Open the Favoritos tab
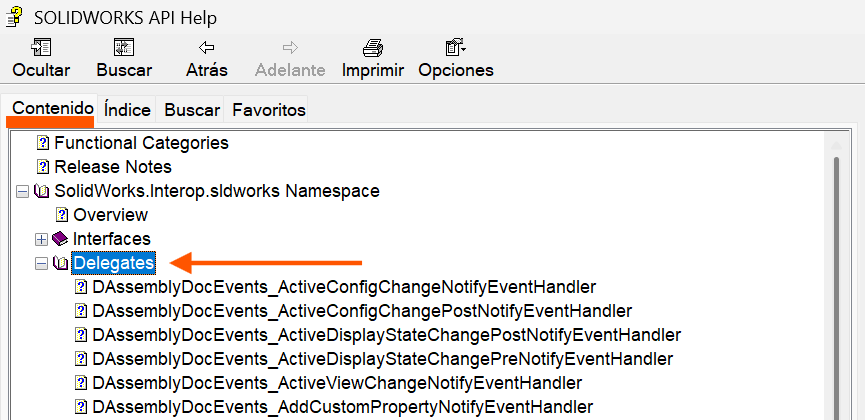Viewport: 865px width, 420px height. point(269,110)
